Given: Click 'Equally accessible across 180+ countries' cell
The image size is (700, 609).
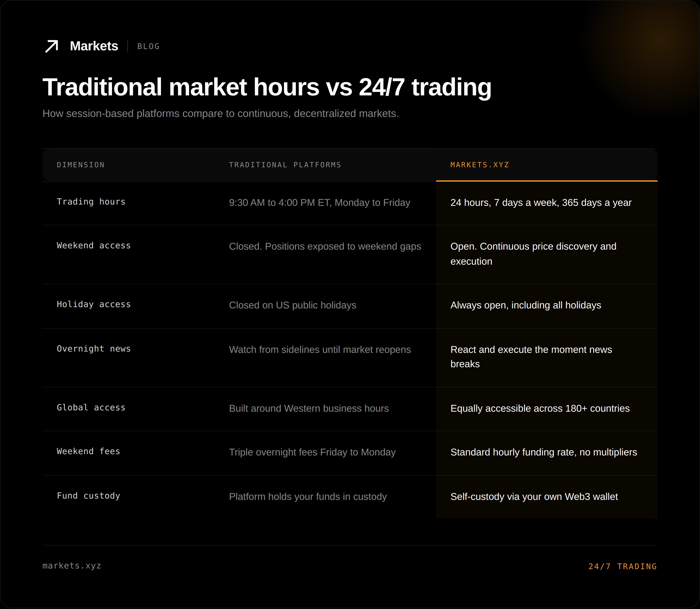Looking at the screenshot, I should (x=540, y=408).
